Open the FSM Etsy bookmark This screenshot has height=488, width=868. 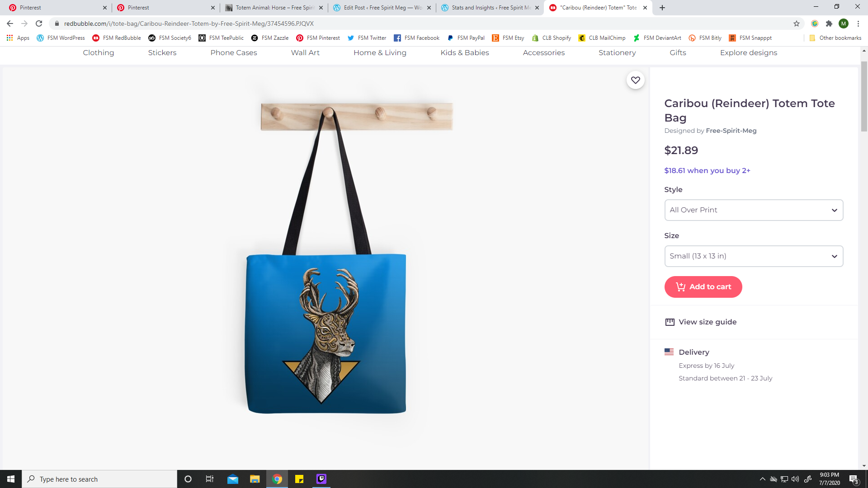(x=508, y=38)
